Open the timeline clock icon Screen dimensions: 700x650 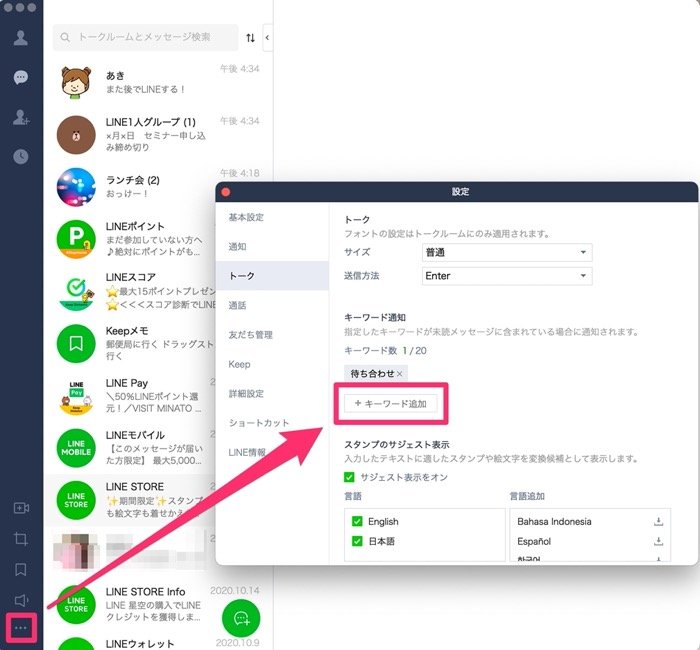(21, 156)
